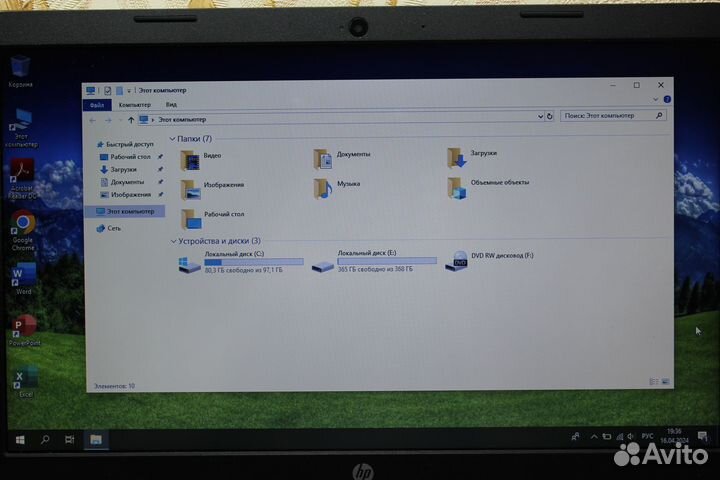Go up one level with the up arrow
720x480 pixels.
click(131, 120)
